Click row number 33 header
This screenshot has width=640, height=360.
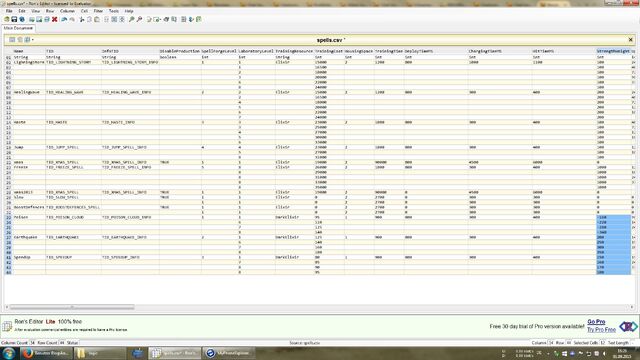click(8, 217)
